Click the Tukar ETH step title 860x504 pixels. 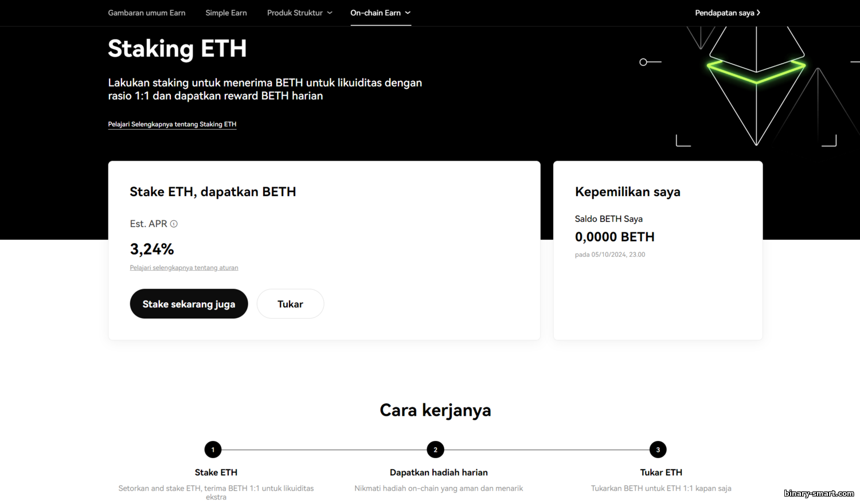[661, 472]
